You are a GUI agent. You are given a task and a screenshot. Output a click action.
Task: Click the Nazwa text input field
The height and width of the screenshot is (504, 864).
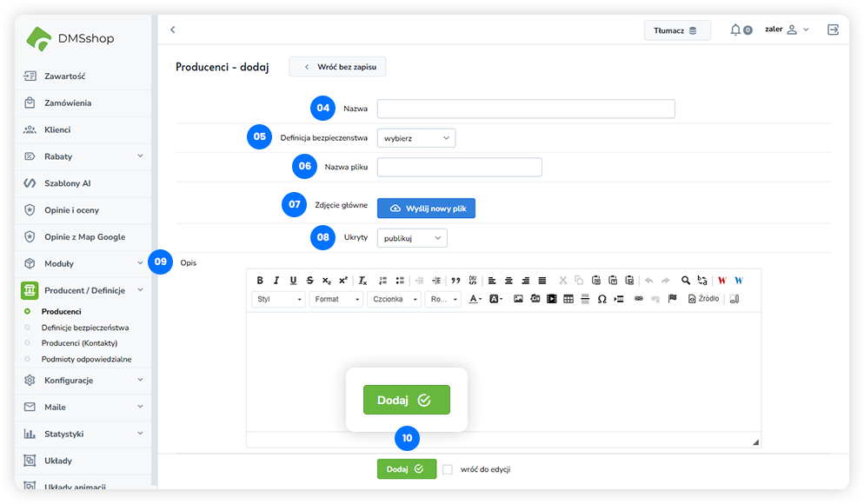tap(525, 109)
